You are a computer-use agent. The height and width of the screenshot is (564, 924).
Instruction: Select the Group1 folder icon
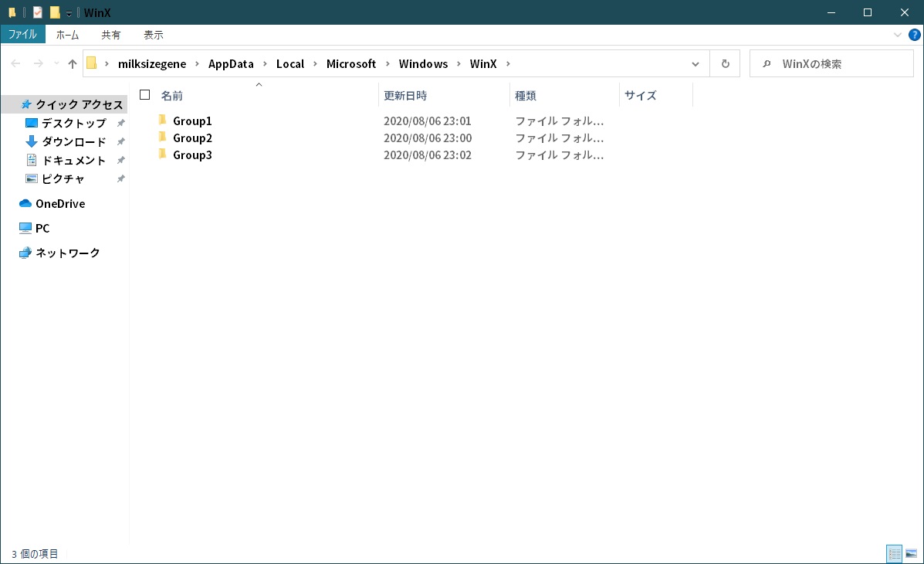tap(163, 120)
